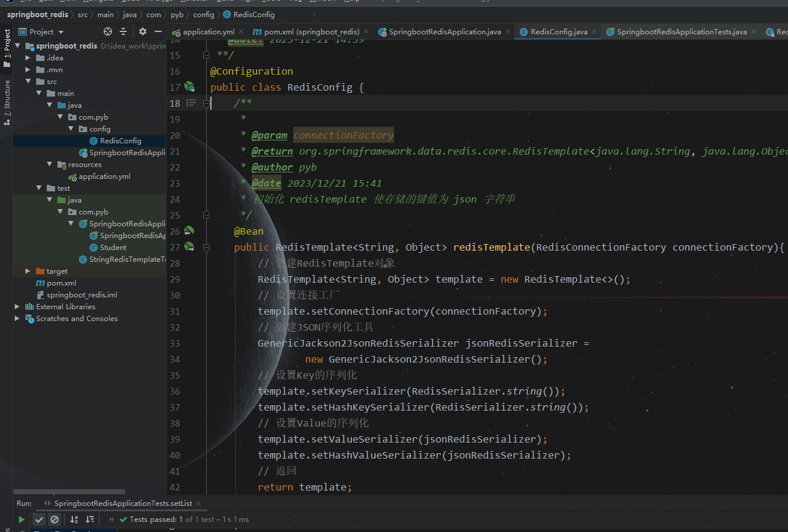Collapse the test folder
The image size is (788, 532).
pos(39,188)
